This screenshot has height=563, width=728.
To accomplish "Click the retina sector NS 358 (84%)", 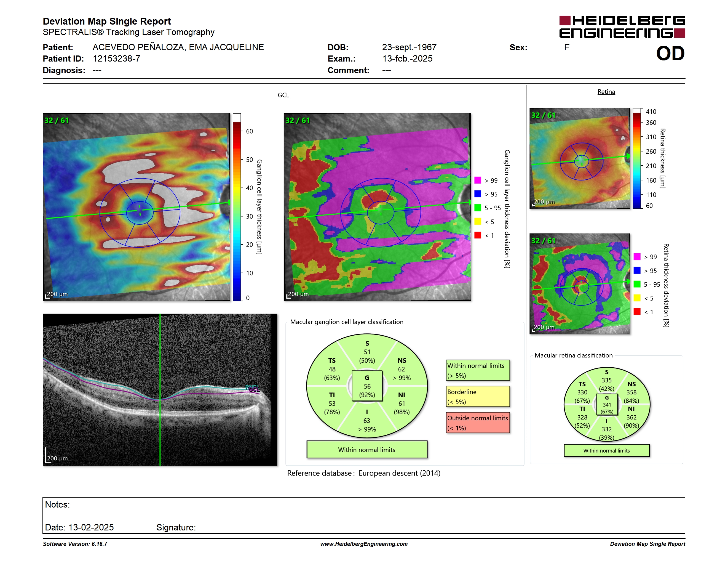I will coord(631,392).
